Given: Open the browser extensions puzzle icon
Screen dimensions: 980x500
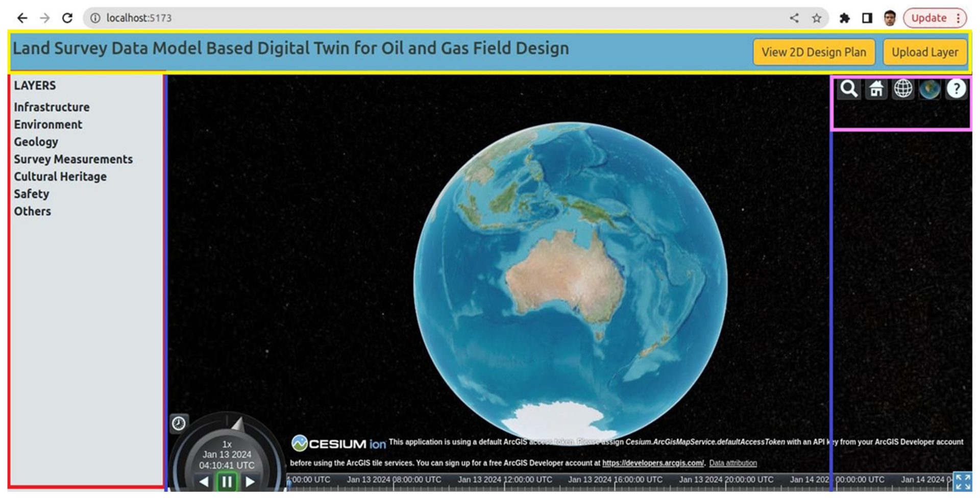Looking at the screenshot, I should pyautogui.click(x=845, y=18).
